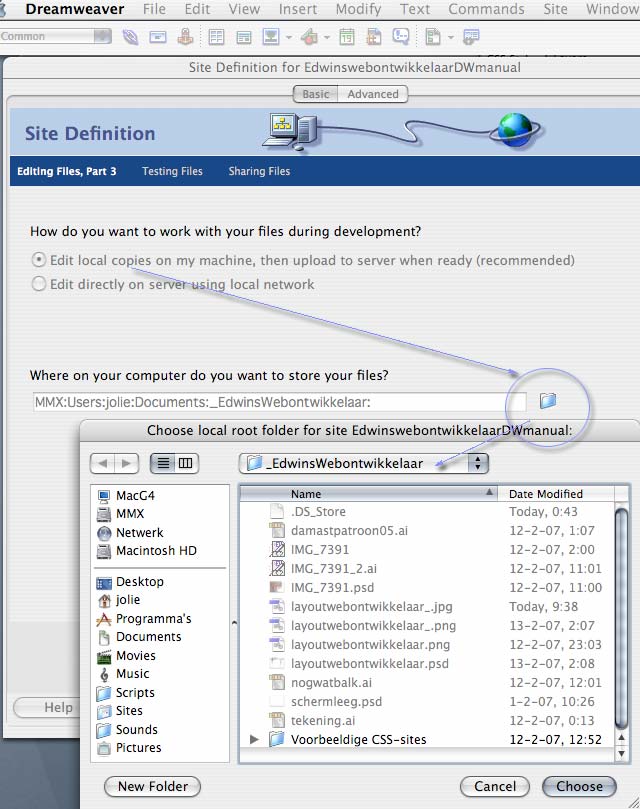Click the file list scroll-down arrow

[621, 753]
